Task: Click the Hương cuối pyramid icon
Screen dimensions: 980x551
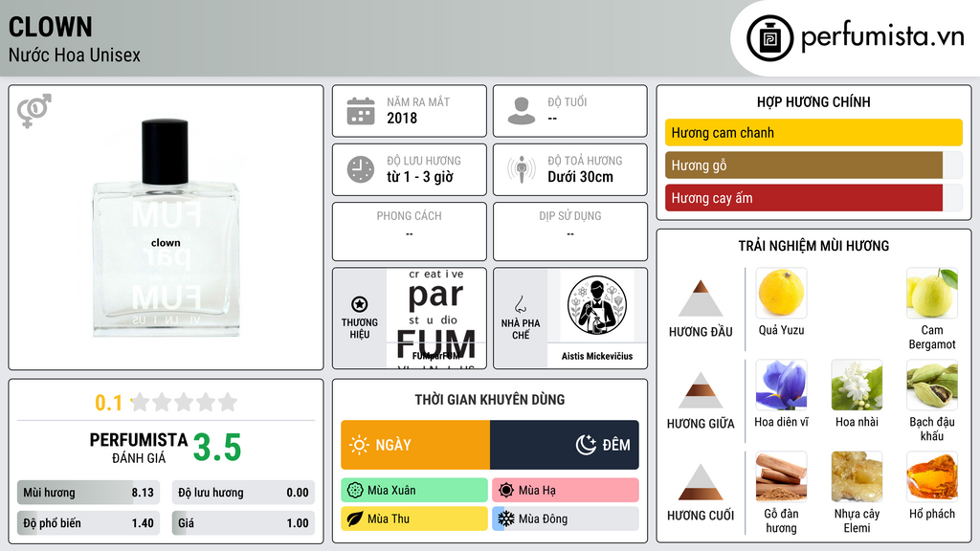Action: 701,482
